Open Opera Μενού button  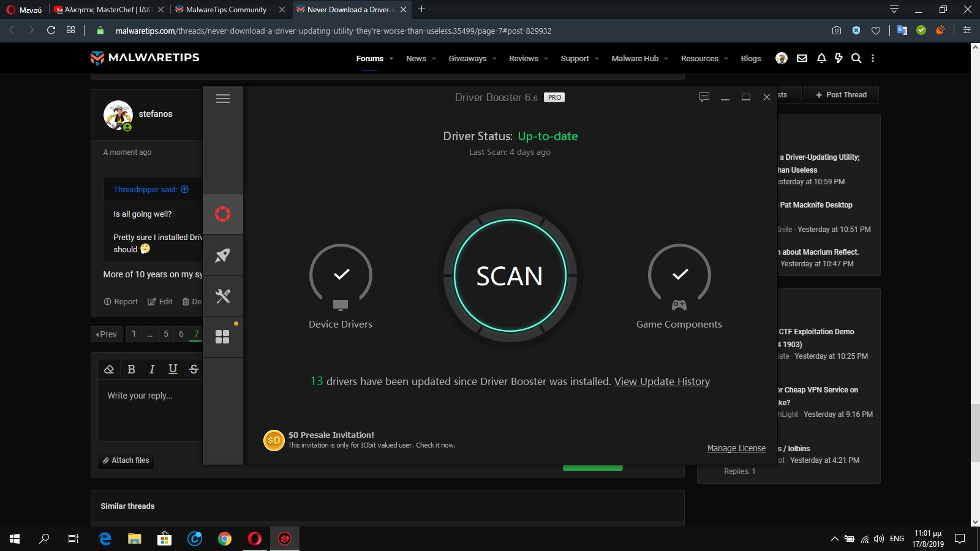24,10
